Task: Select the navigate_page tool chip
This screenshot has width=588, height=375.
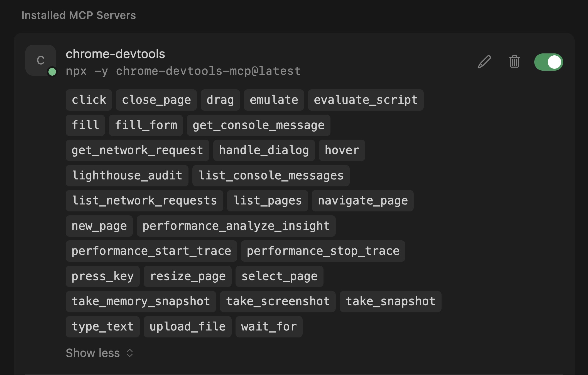Action: click(x=362, y=201)
